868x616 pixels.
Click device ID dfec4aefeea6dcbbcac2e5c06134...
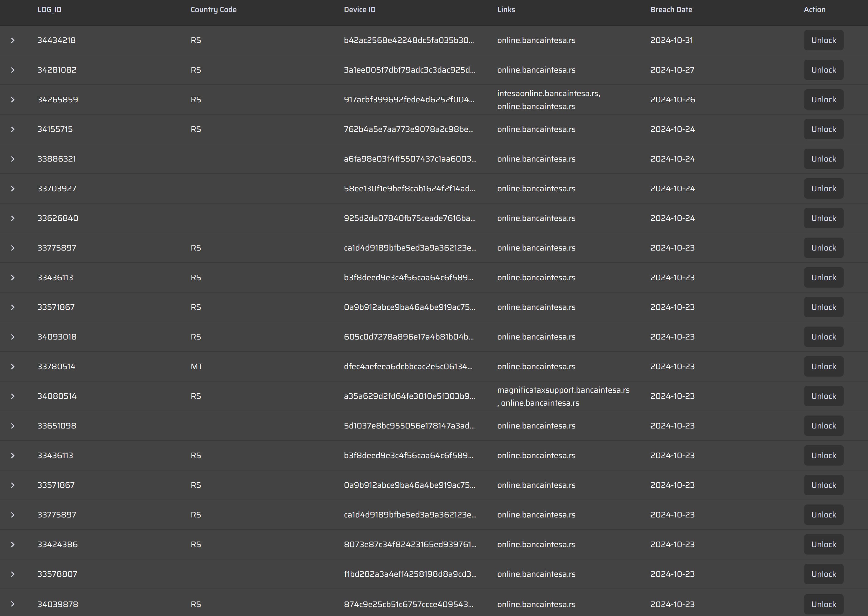click(x=408, y=366)
